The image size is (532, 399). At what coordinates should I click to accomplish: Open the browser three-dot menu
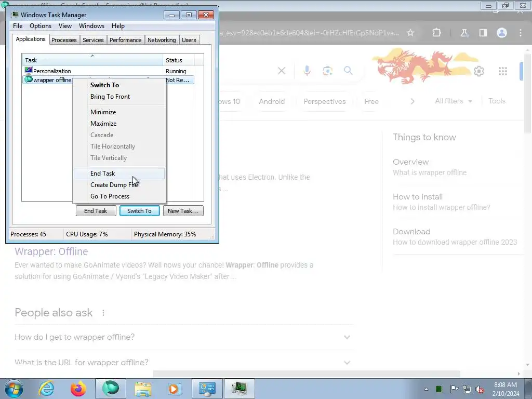tap(521, 33)
